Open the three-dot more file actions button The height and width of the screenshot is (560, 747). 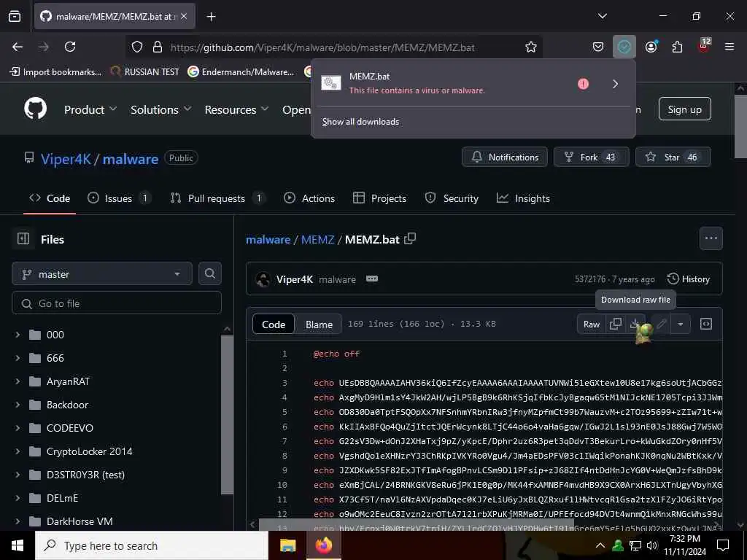pos(711,238)
